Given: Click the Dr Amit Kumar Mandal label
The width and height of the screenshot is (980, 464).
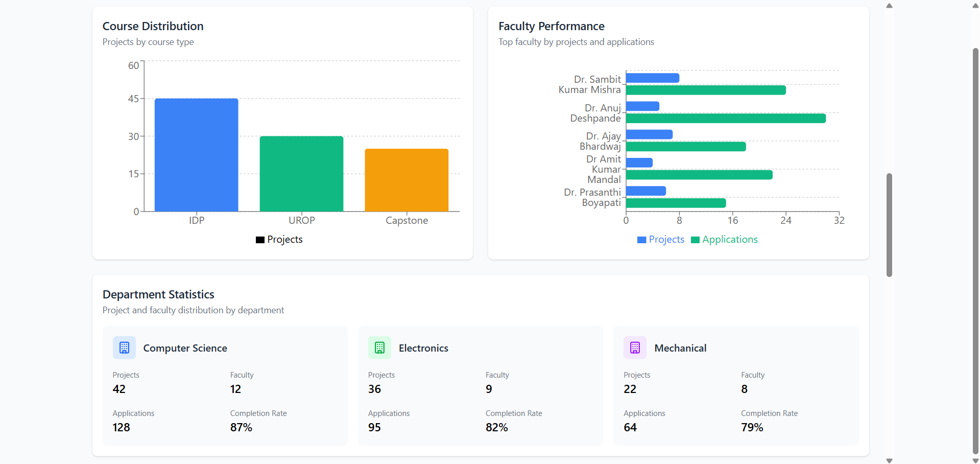Looking at the screenshot, I should tap(604, 169).
